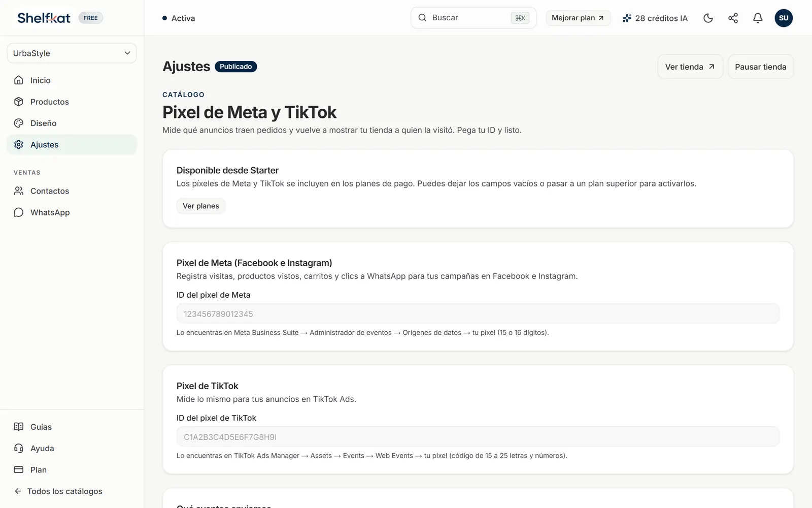Click the Shelfkat logo
The image size is (812, 508).
coord(44,18)
